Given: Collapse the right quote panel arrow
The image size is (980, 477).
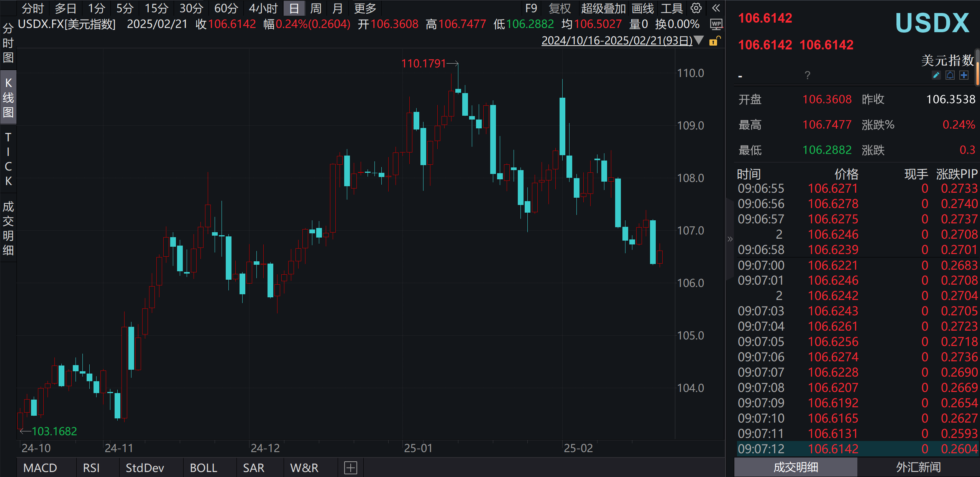Looking at the screenshot, I should pyautogui.click(x=730, y=239).
